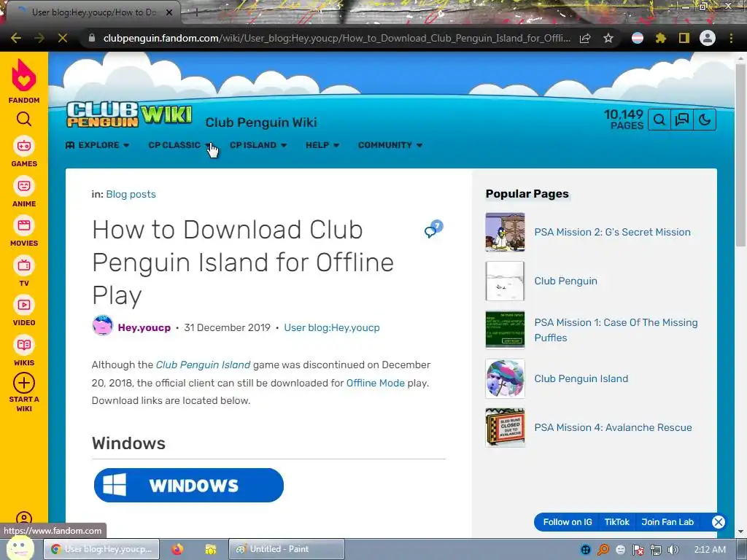Open the Chrome three-dot menu

click(x=731, y=38)
